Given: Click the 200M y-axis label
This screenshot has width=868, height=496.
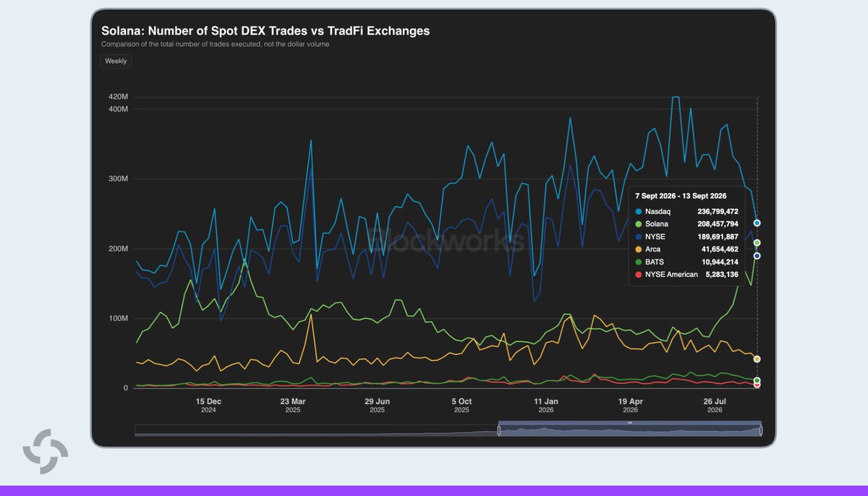Looking at the screenshot, I should point(119,249).
